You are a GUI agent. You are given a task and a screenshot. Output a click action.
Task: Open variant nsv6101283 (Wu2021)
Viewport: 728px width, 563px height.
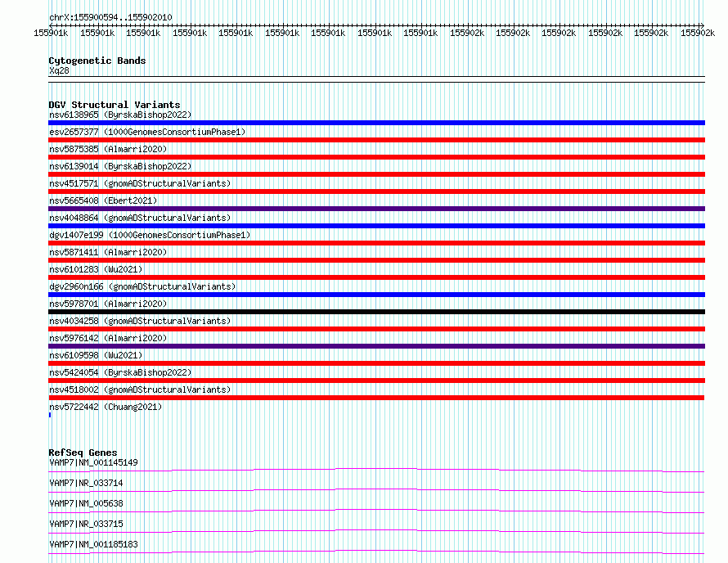pos(96,269)
